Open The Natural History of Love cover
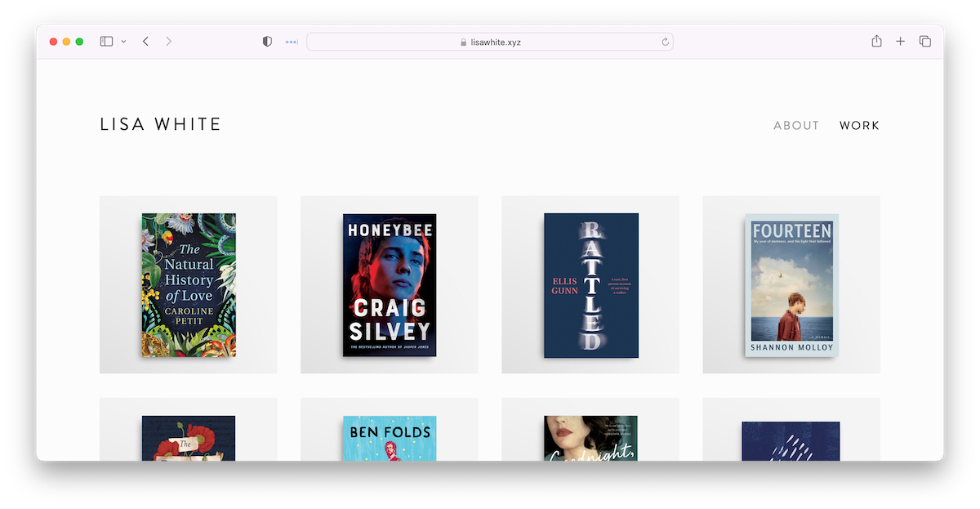 [x=189, y=284]
